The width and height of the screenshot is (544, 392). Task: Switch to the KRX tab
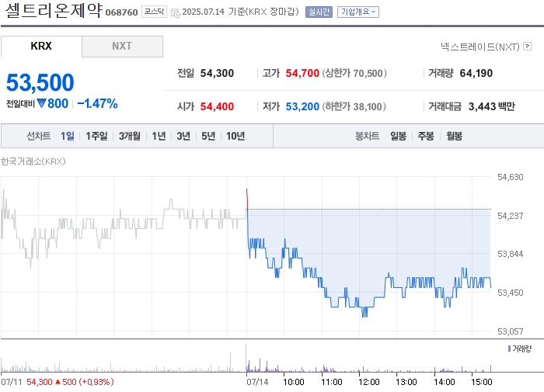point(41,46)
